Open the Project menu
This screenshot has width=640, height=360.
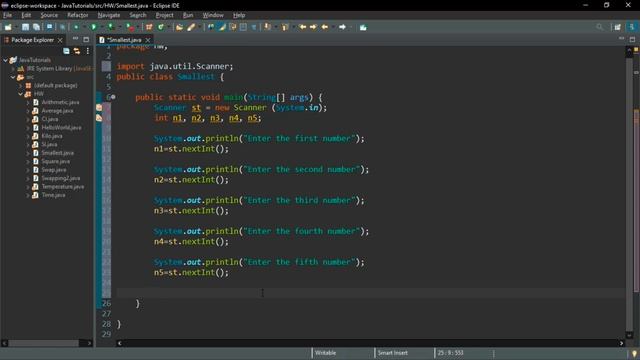[164, 15]
